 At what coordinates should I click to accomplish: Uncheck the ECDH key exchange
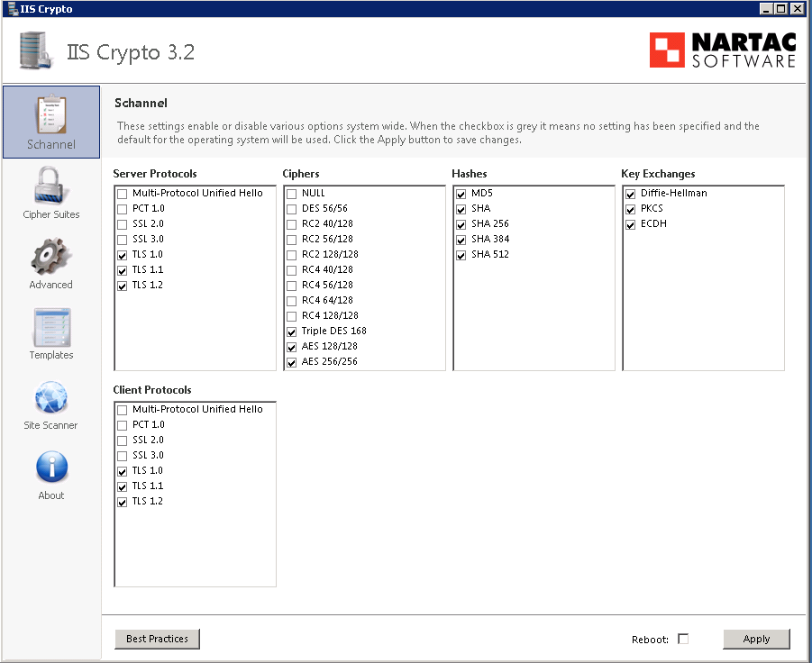coord(630,224)
